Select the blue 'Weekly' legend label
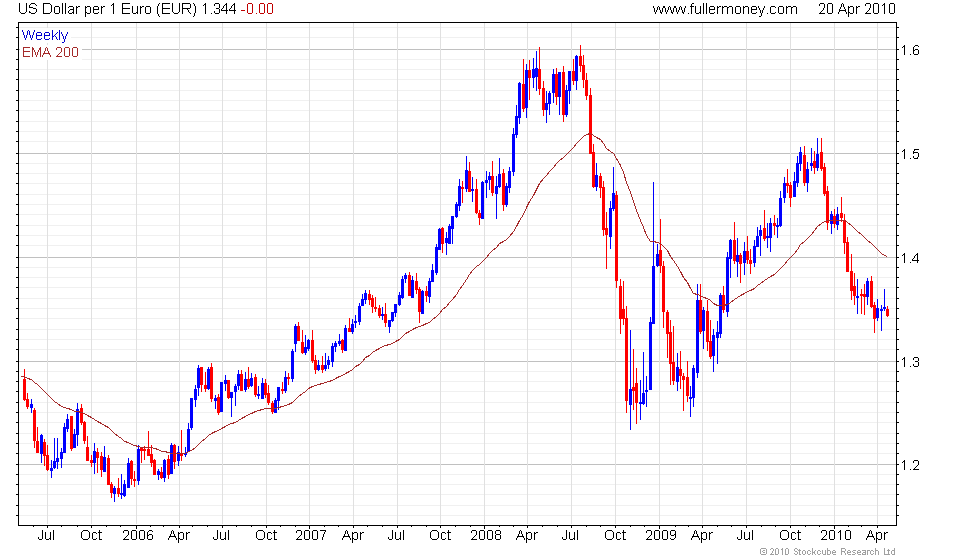 pyautogui.click(x=45, y=36)
